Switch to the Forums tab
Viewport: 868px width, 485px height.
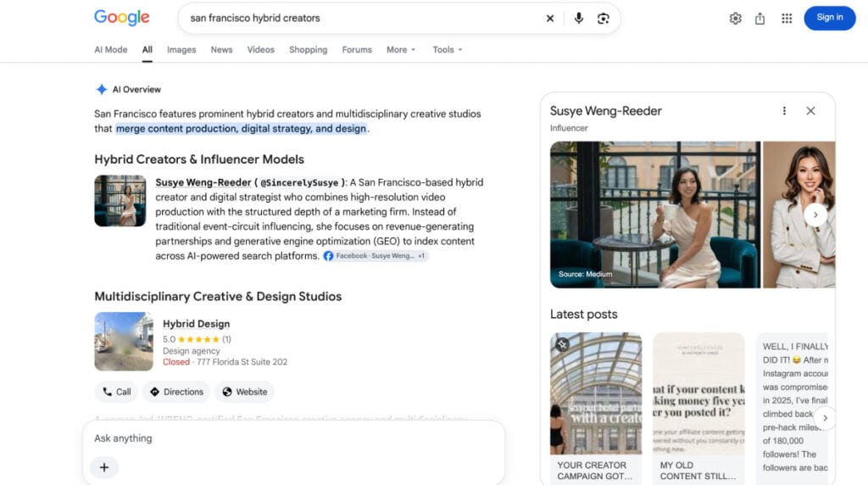pyautogui.click(x=357, y=49)
